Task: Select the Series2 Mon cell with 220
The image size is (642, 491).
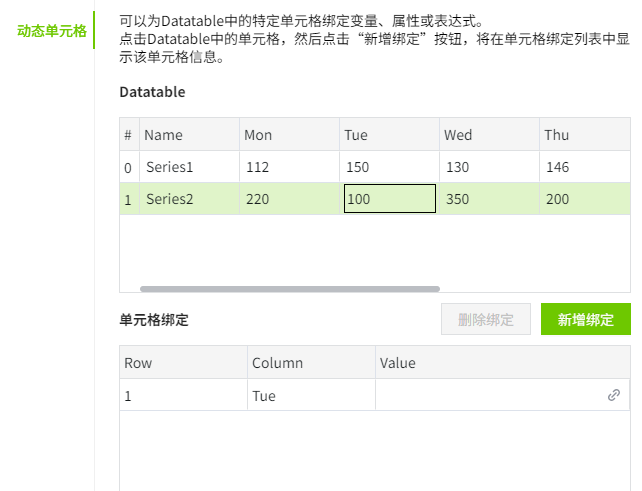Action: point(289,199)
